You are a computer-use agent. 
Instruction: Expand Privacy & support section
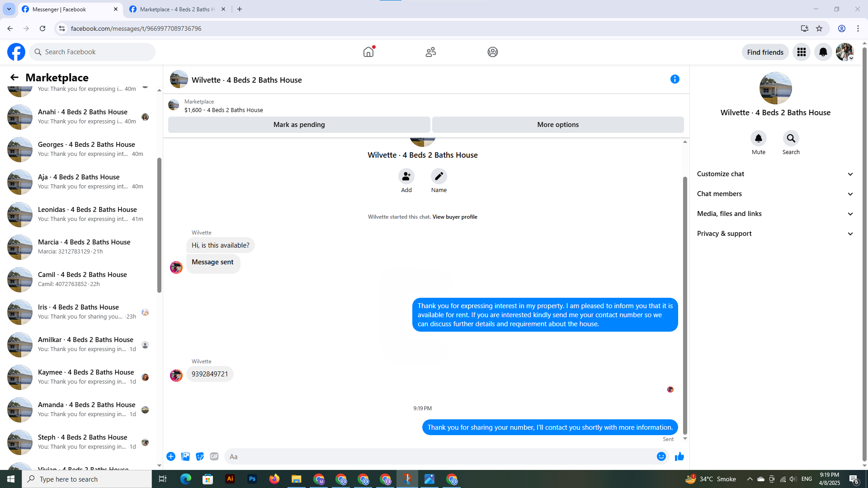point(775,234)
